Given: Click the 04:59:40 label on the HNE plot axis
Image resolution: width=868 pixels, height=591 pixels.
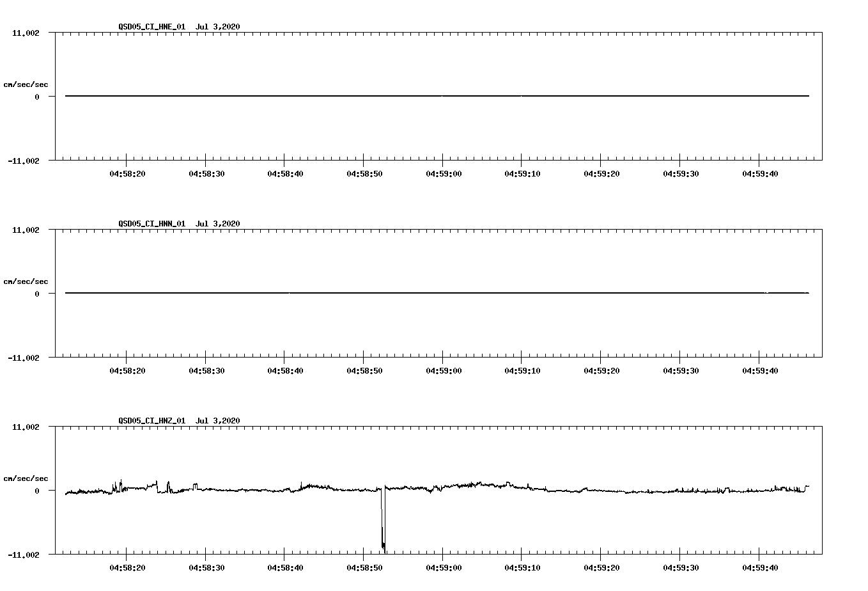Looking at the screenshot, I should 759,173.
